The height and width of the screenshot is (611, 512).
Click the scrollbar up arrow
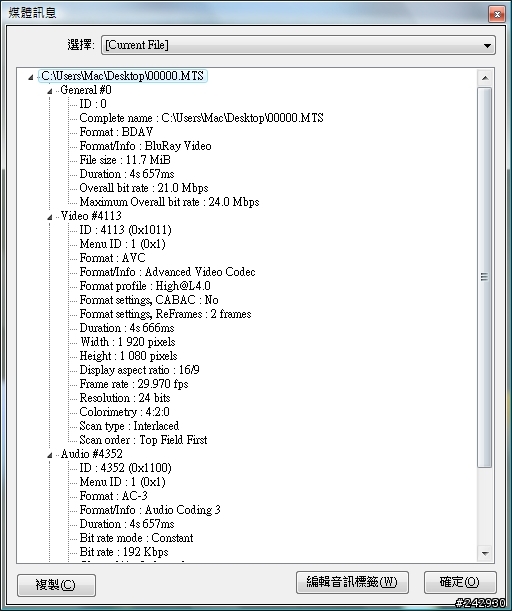(485, 78)
